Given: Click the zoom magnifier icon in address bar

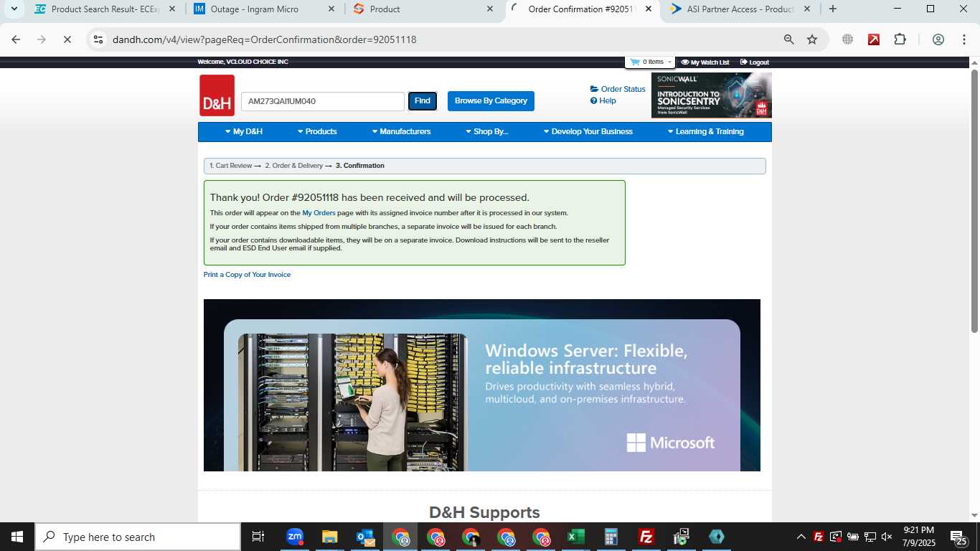Looking at the screenshot, I should click(789, 39).
